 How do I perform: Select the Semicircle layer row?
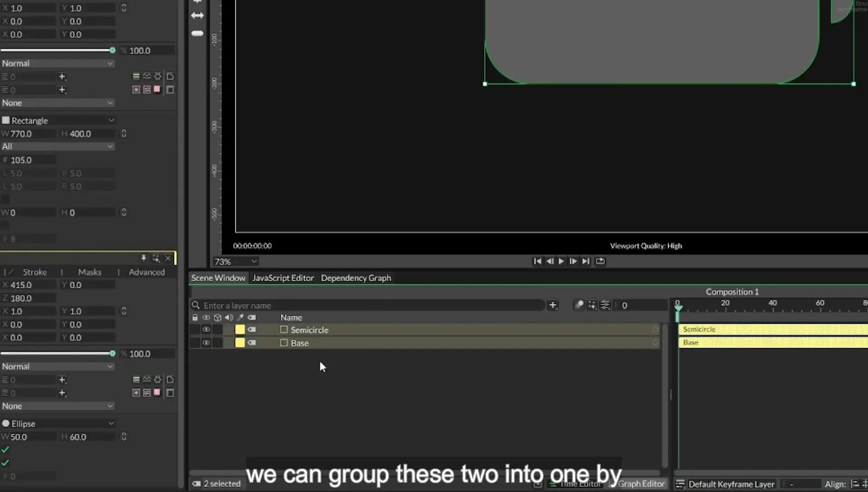[425, 330]
